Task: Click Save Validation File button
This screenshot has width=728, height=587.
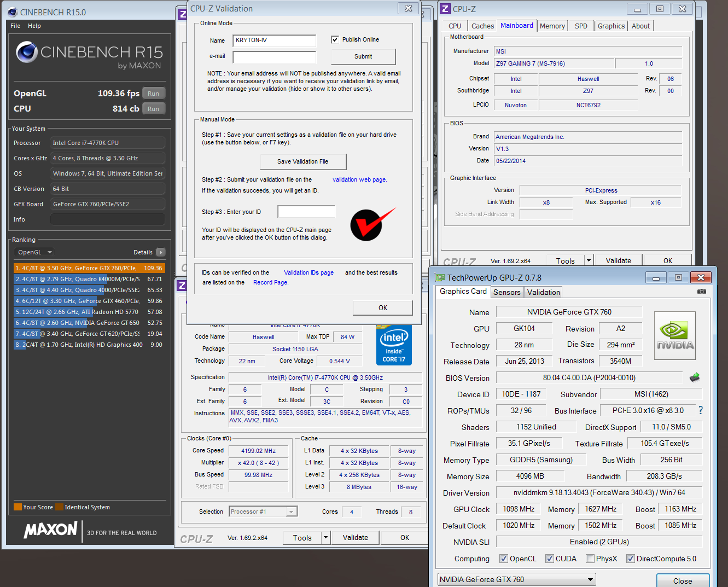Action: 302,161
